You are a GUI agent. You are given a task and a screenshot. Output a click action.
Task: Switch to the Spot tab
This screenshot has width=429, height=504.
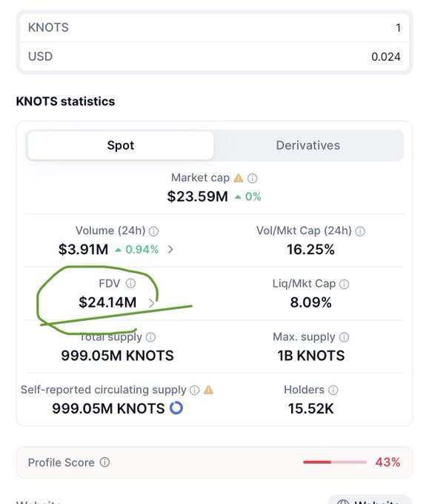tap(121, 145)
